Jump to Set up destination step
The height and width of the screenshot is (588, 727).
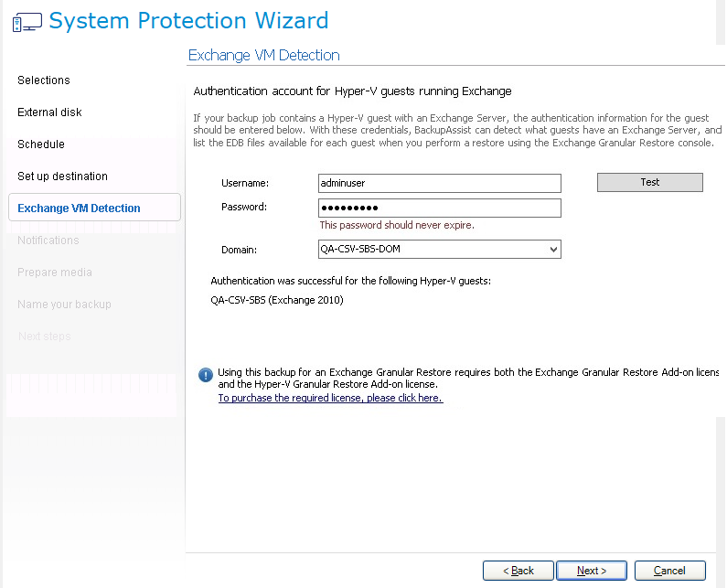click(62, 176)
